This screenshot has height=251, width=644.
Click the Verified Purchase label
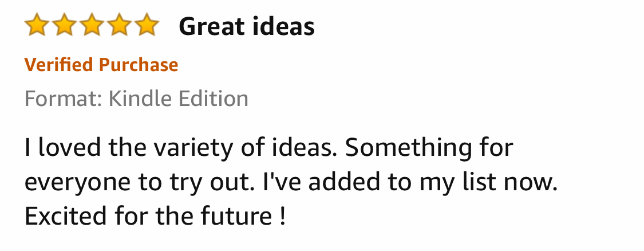101,65
